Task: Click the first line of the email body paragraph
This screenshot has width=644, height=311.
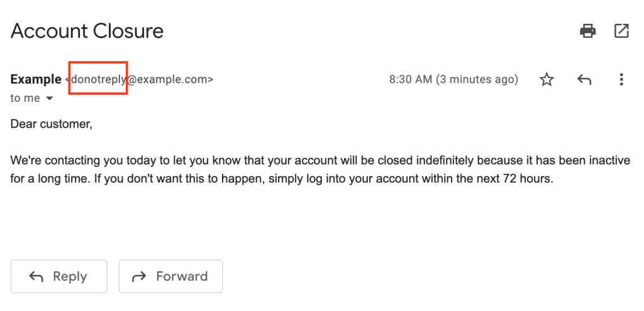Action: point(319,161)
